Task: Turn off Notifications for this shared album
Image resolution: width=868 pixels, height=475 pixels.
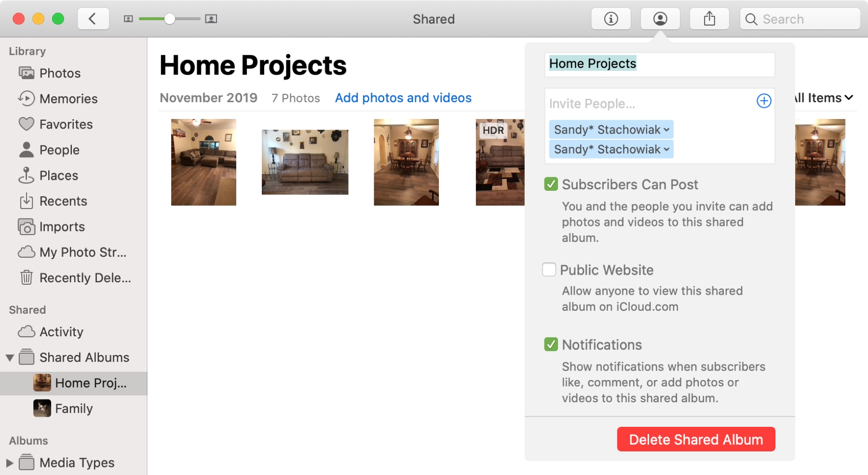Action: coord(550,344)
